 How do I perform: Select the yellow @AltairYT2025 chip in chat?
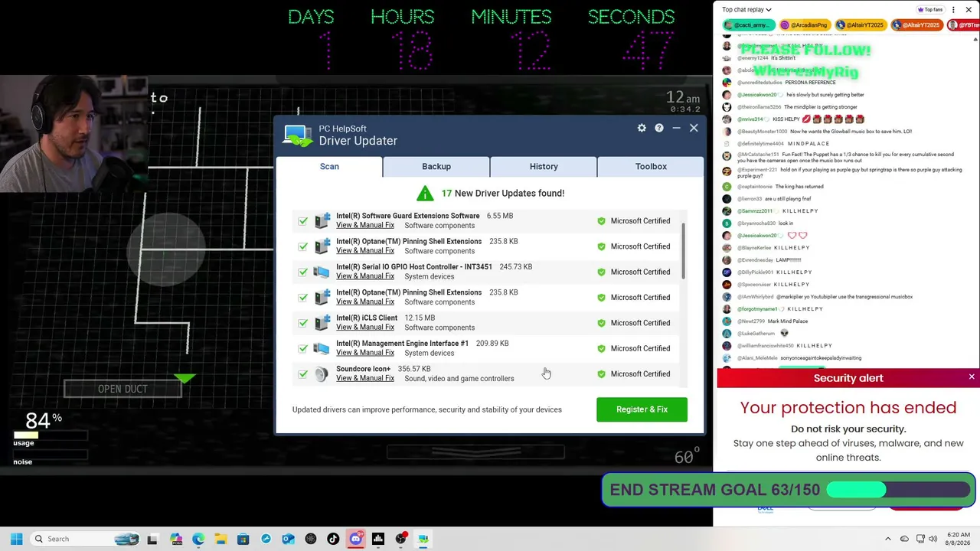(861, 25)
